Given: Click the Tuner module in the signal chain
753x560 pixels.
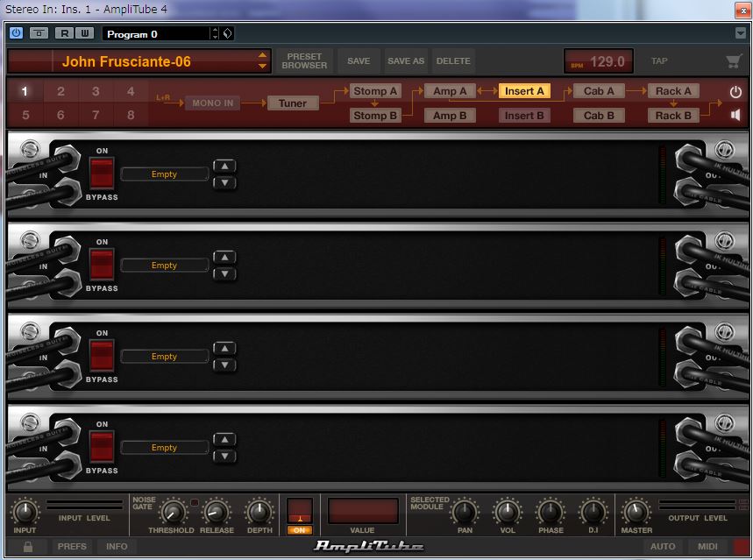Looking at the screenshot, I should (293, 103).
